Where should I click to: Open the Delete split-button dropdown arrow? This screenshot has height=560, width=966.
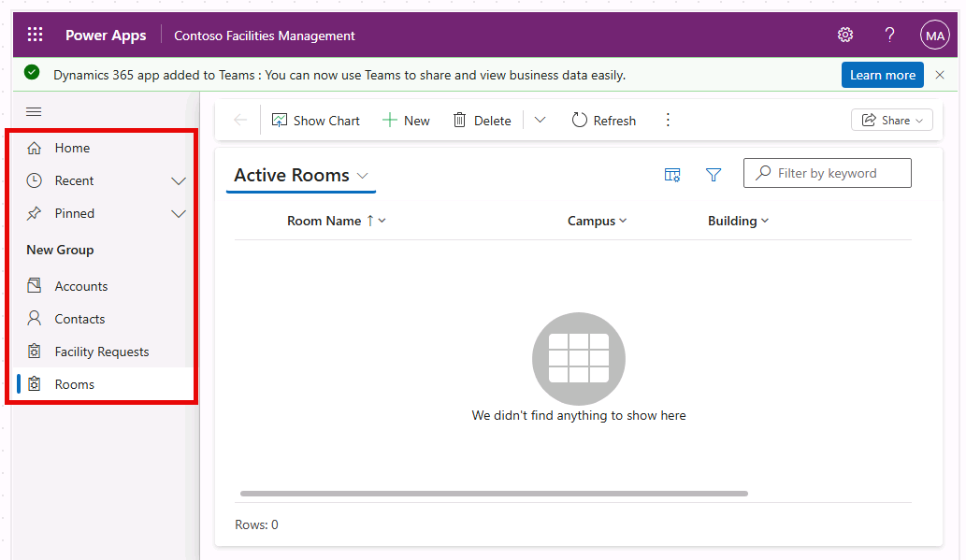click(540, 120)
